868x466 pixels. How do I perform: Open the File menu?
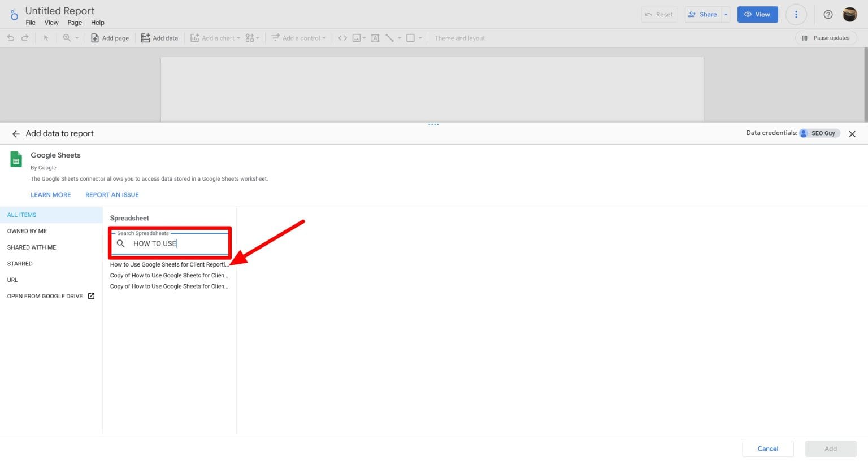tap(31, 23)
